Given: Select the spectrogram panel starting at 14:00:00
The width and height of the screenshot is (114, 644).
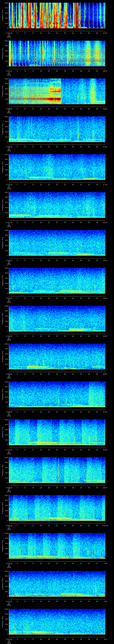Looking at the screenshot, I should click(57, 546).
